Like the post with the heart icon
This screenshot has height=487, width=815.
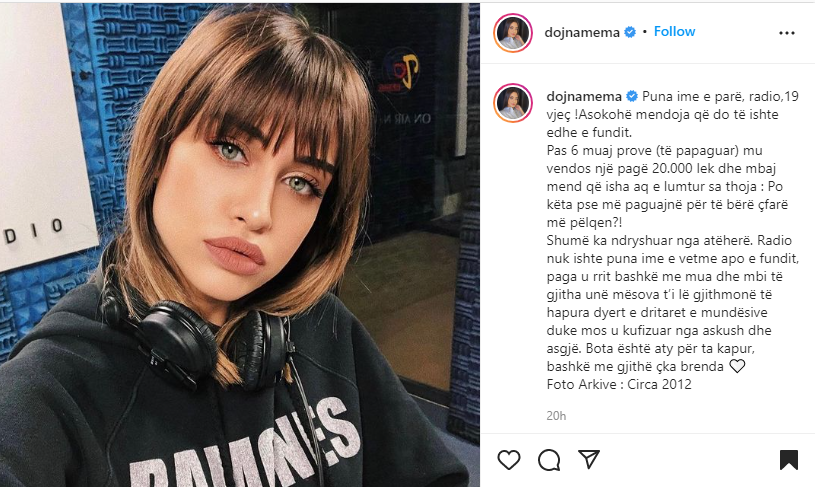pos(508,460)
